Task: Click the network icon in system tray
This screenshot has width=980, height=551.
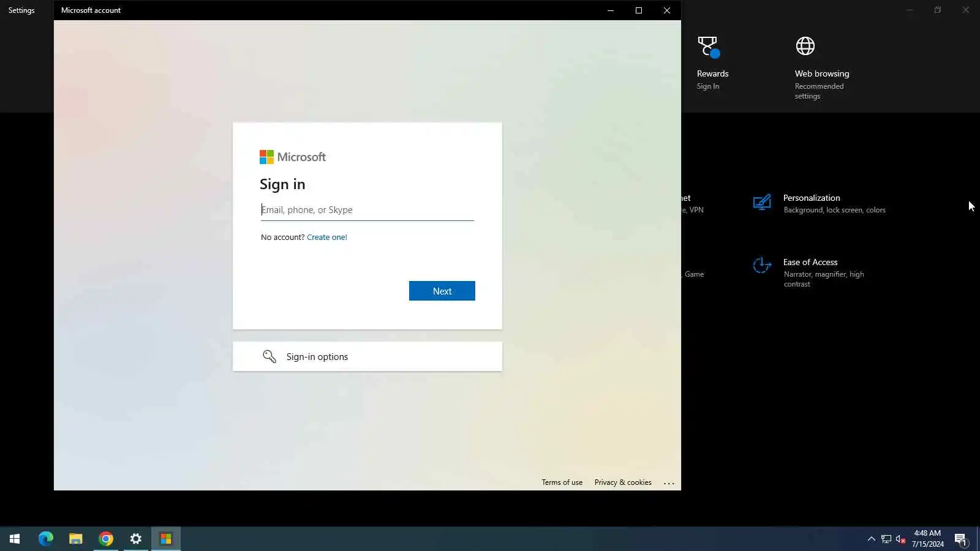Action: tap(886, 539)
